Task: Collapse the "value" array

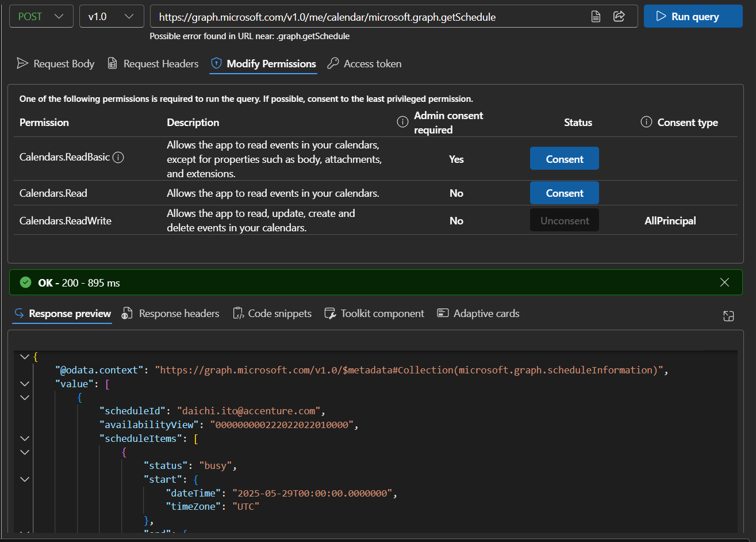Action: tap(24, 384)
